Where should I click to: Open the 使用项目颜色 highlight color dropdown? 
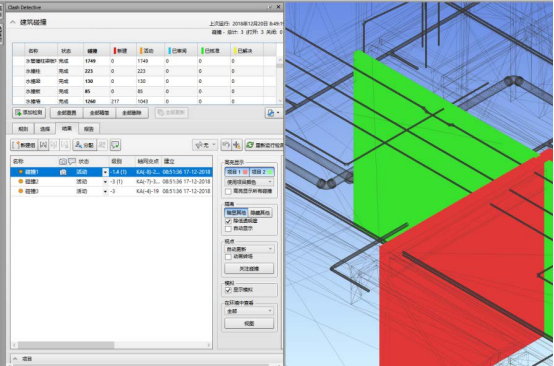pyautogui.click(x=249, y=182)
